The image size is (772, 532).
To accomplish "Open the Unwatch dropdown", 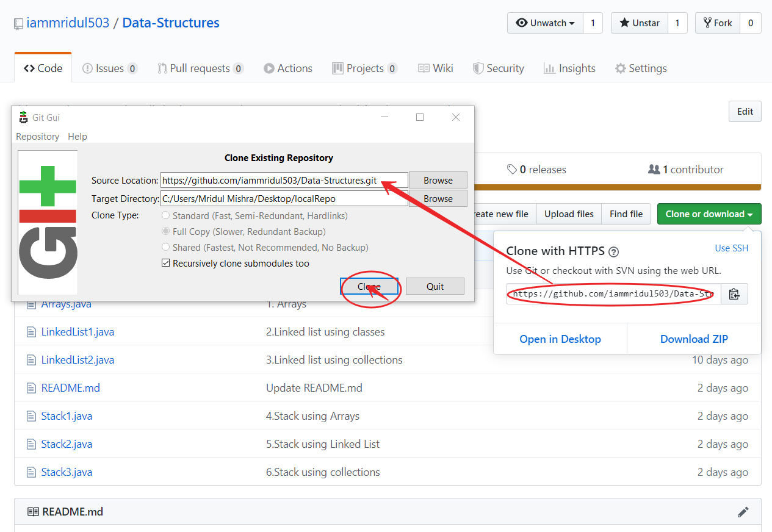I will click(x=545, y=23).
